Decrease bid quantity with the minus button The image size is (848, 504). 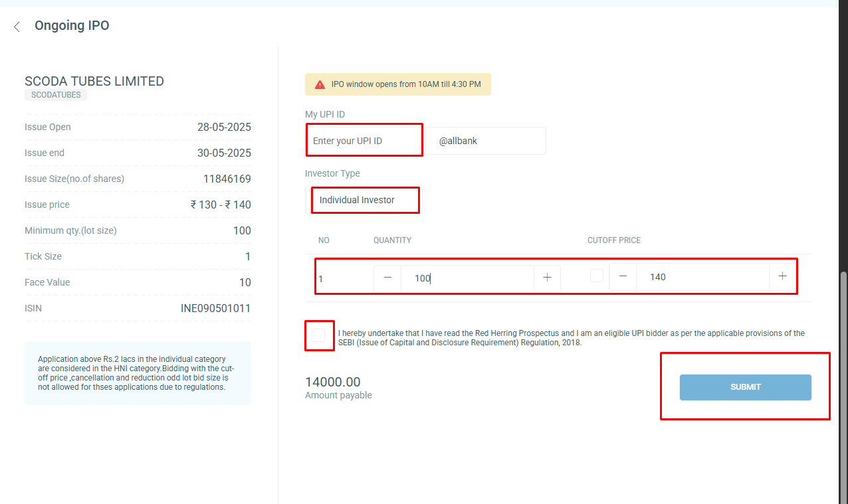(387, 278)
